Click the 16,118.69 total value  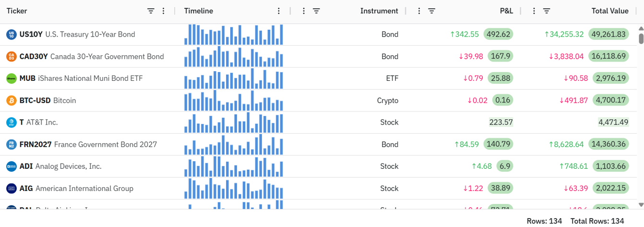click(x=608, y=57)
